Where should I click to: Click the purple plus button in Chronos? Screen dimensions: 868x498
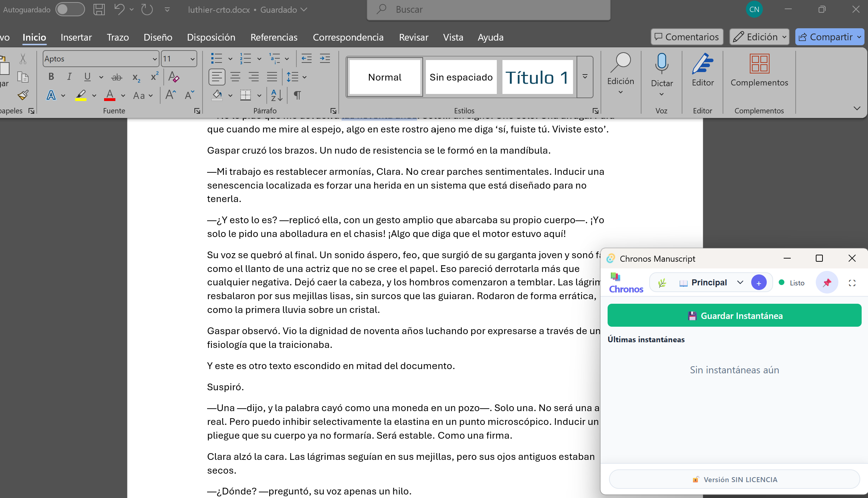(x=758, y=283)
